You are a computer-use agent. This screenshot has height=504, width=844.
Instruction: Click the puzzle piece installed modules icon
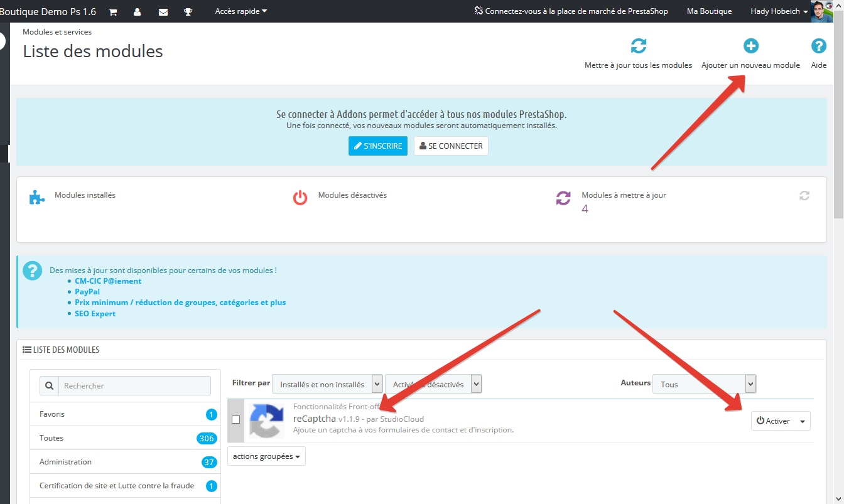[x=37, y=198]
